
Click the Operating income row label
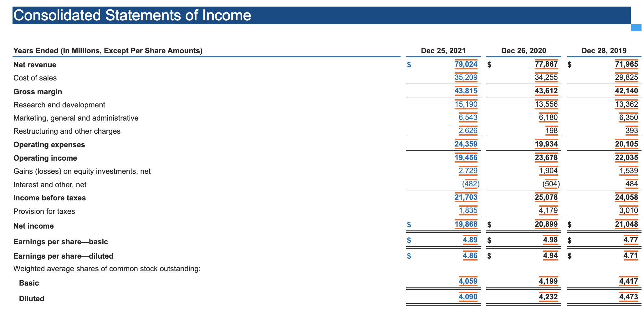[x=45, y=158]
